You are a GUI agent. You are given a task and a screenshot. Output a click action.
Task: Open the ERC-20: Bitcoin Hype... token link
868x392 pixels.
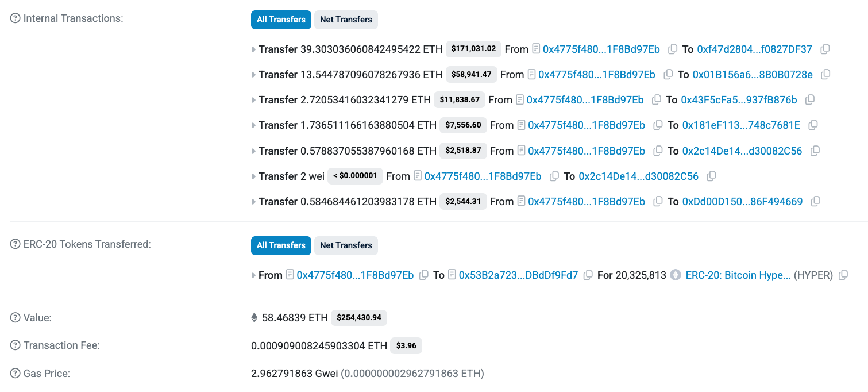point(738,275)
